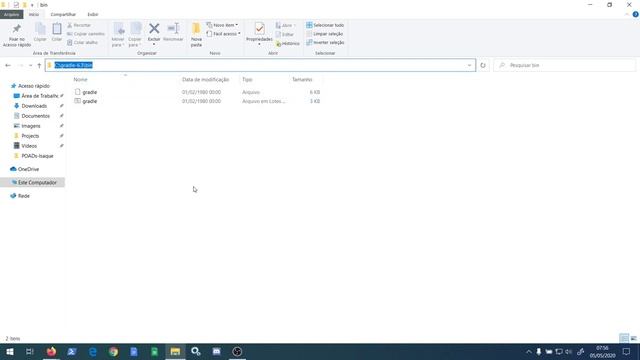Viewport: 640px width, 360px height.
Task: Click the Refresh button next to address bar
Action: point(483,65)
